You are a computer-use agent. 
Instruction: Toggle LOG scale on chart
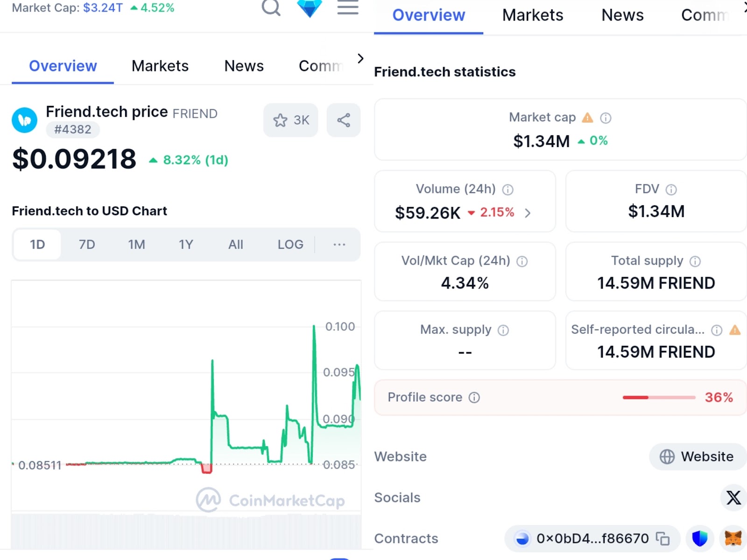click(x=290, y=245)
